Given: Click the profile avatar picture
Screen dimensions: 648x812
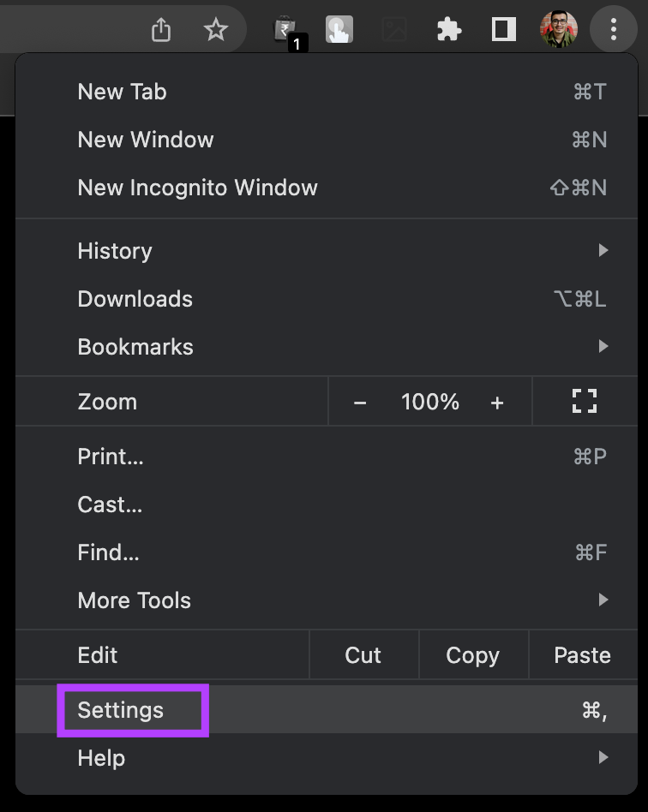Looking at the screenshot, I should (x=558, y=28).
